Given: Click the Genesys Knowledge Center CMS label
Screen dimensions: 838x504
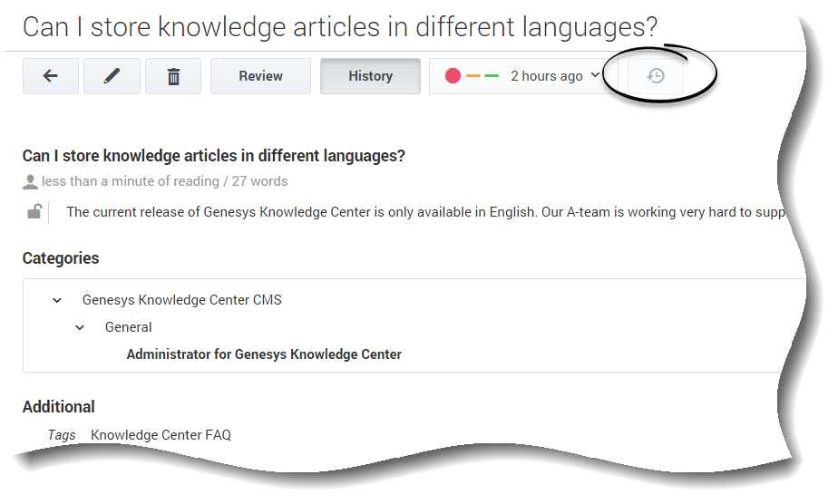Looking at the screenshot, I should coord(181,300).
